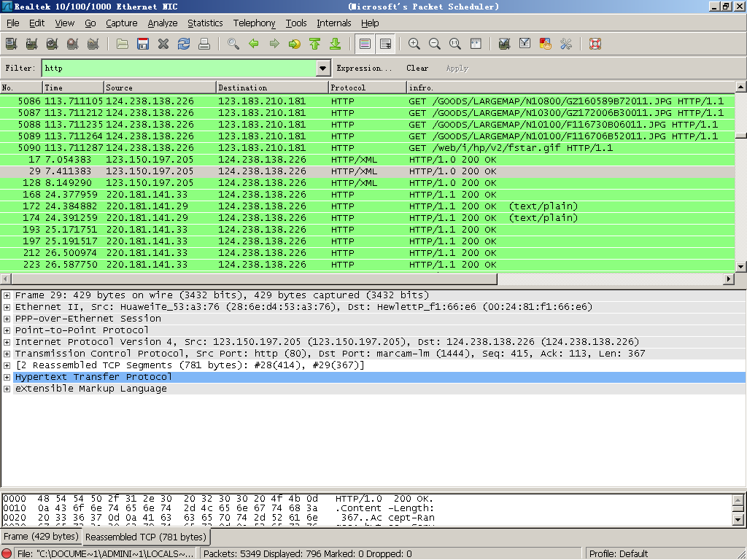Click the Apply filter button
This screenshot has width=747, height=560.
click(x=457, y=68)
